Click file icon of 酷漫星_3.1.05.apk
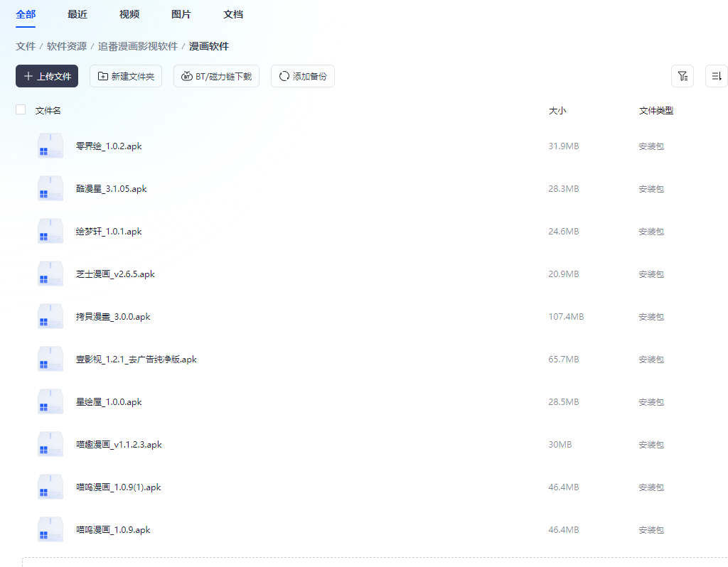The image size is (728, 567). 50,189
